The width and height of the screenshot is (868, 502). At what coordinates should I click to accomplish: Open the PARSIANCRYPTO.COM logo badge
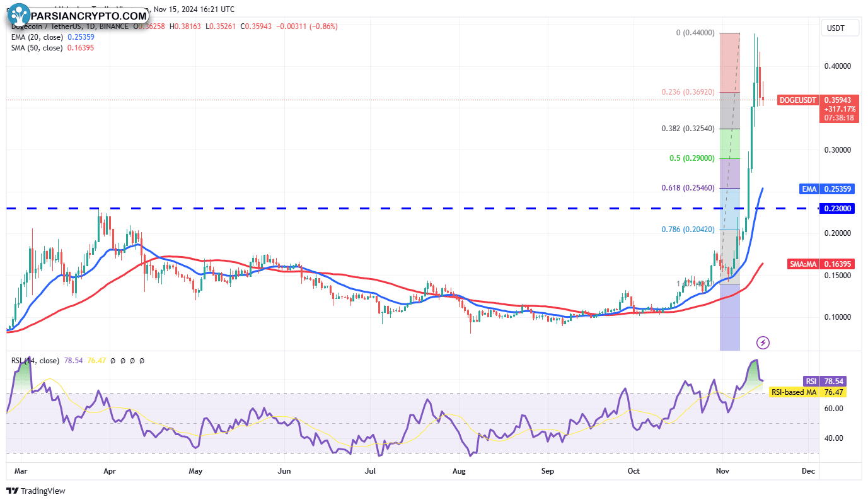pyautogui.click(x=79, y=15)
